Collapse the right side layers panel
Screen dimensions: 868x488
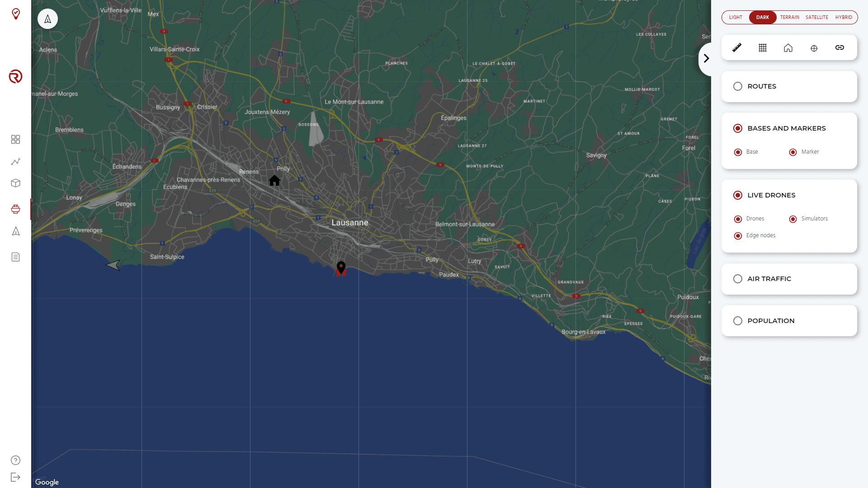point(706,58)
